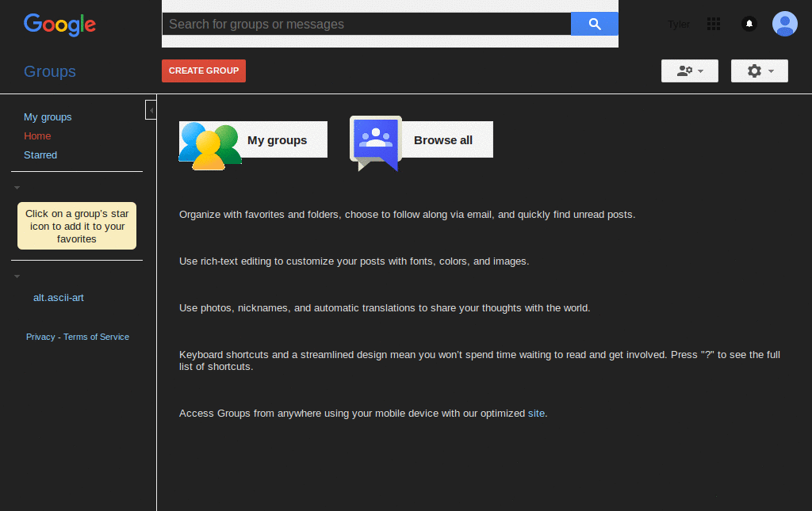Viewport: 812px width, 511px height.
Task: Click the 'Use photos, nicknames' sentence
Action: point(385,307)
